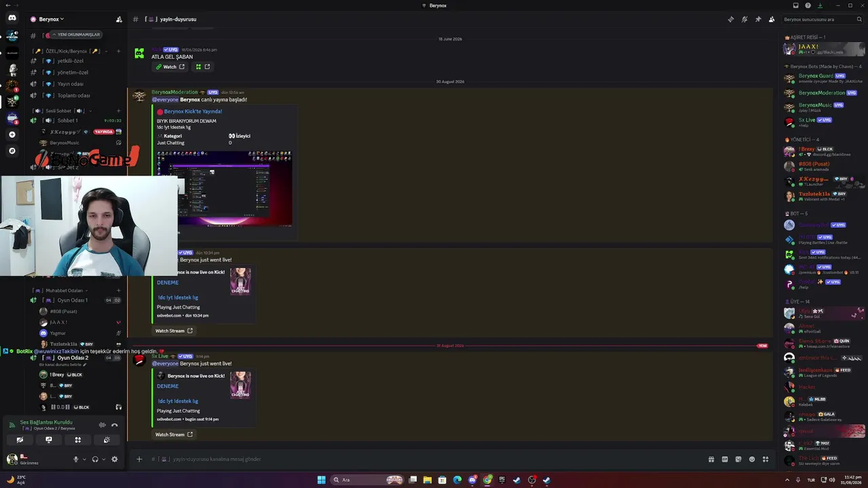Click Watch Stream under the 10:34 pm message
Viewport: 868px width, 488px height.
[174, 331]
